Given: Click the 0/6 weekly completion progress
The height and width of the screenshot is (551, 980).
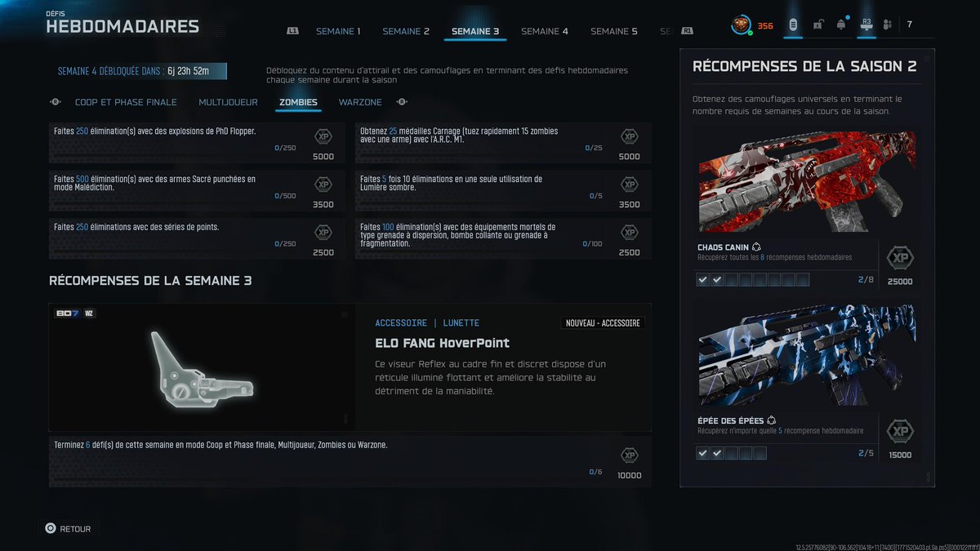Looking at the screenshot, I should coord(595,472).
